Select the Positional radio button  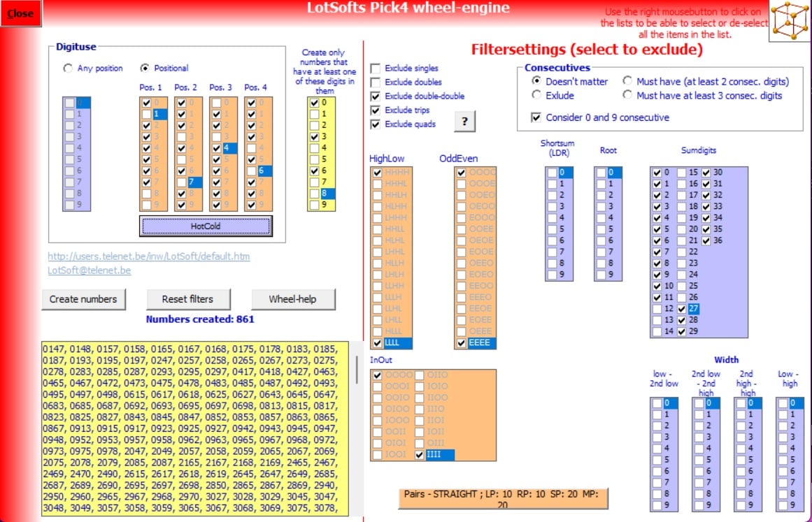(x=145, y=68)
